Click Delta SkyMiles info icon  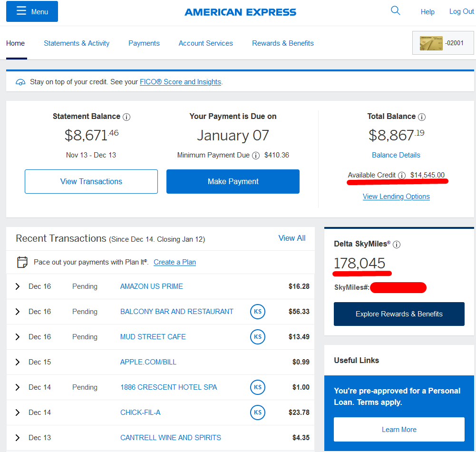tap(397, 245)
